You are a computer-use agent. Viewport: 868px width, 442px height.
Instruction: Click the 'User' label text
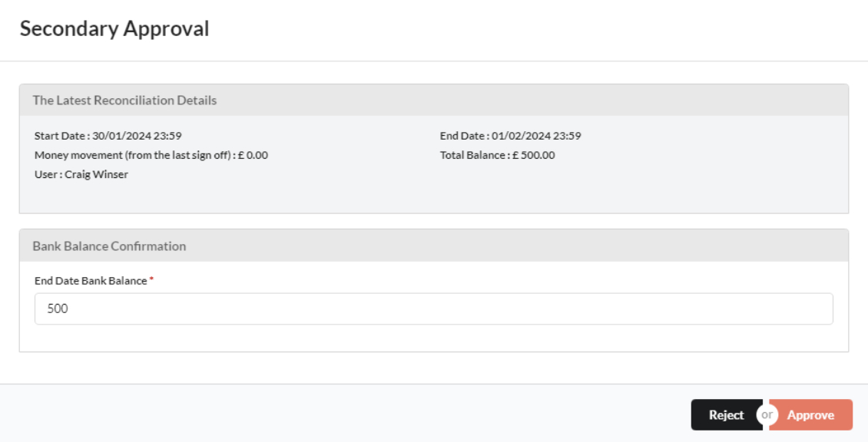(45, 174)
